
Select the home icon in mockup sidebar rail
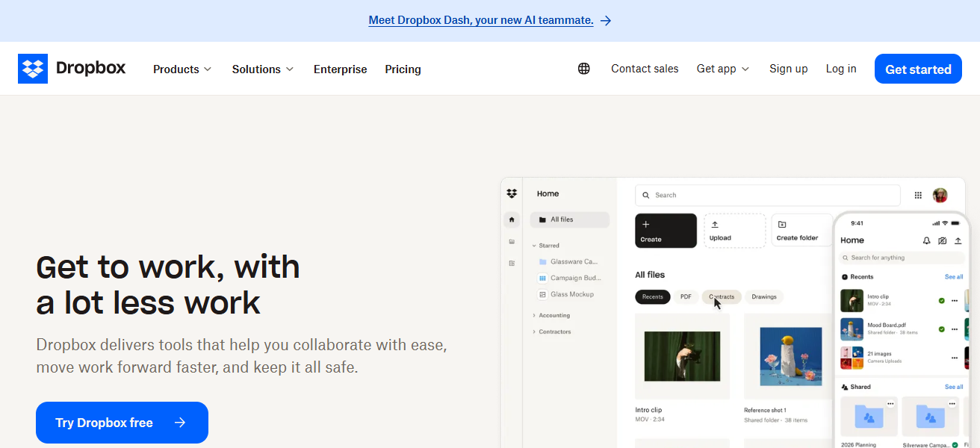coord(512,220)
